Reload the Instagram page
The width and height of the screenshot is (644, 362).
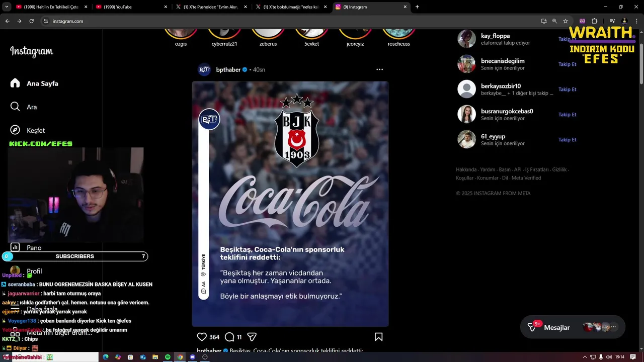point(31,21)
